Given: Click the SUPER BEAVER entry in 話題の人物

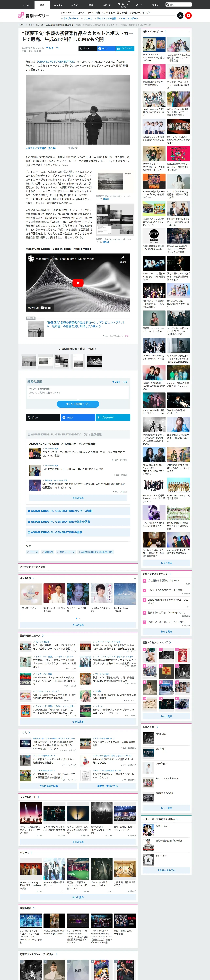Looking at the screenshot, I should 164,793.
